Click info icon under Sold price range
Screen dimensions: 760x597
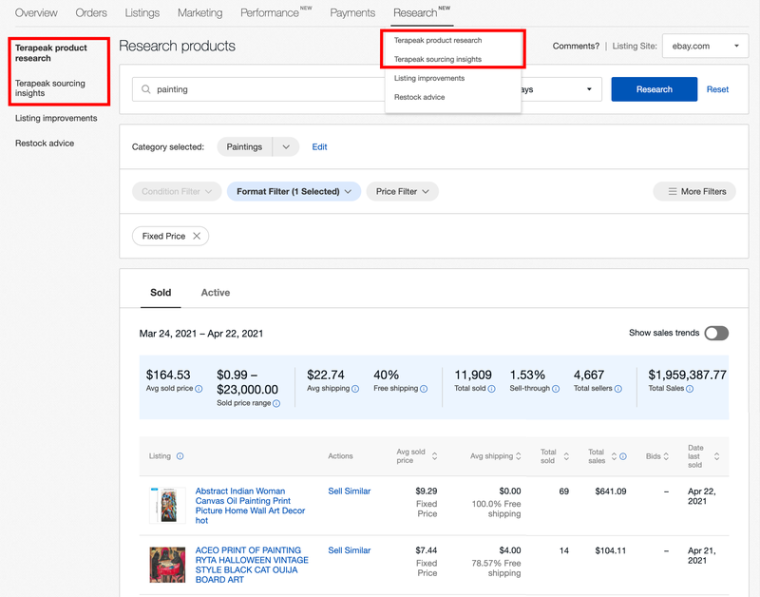pos(276,403)
